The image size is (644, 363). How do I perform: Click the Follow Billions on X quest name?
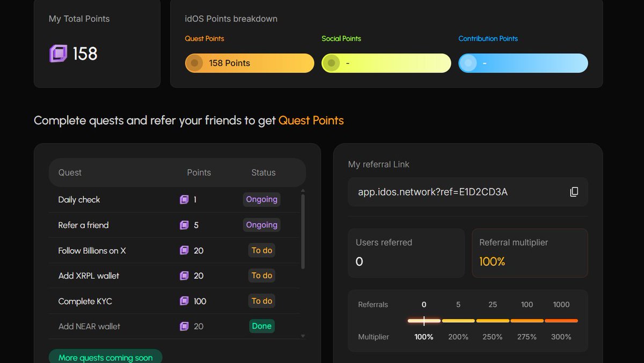[92, 250]
